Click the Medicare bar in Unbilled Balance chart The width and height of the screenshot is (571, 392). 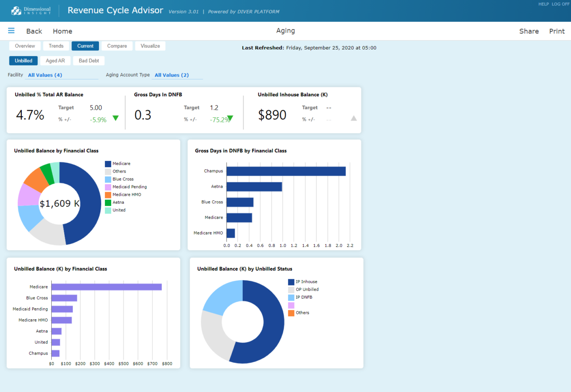107,287
